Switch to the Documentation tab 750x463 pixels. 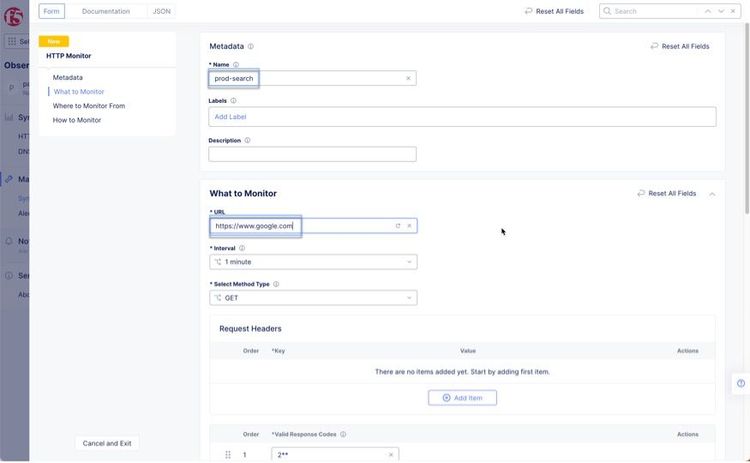tap(106, 11)
